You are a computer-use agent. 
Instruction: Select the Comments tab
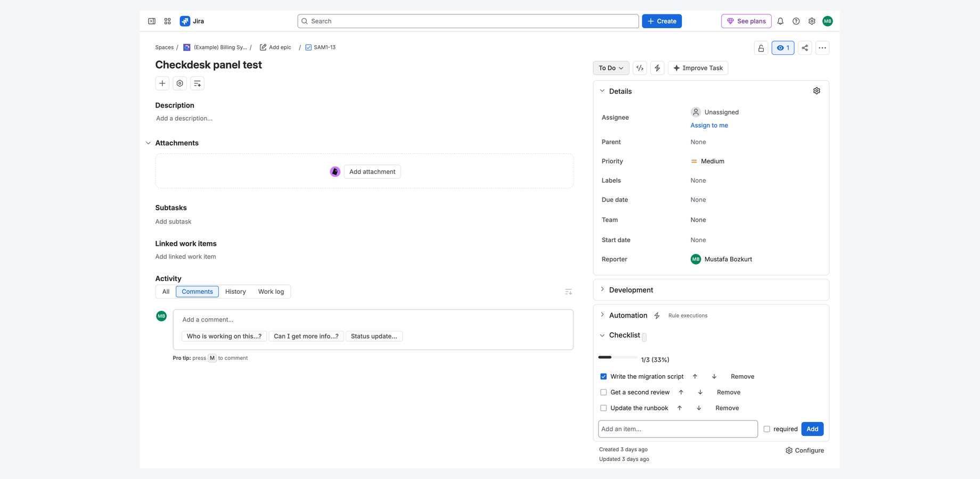pyautogui.click(x=197, y=292)
